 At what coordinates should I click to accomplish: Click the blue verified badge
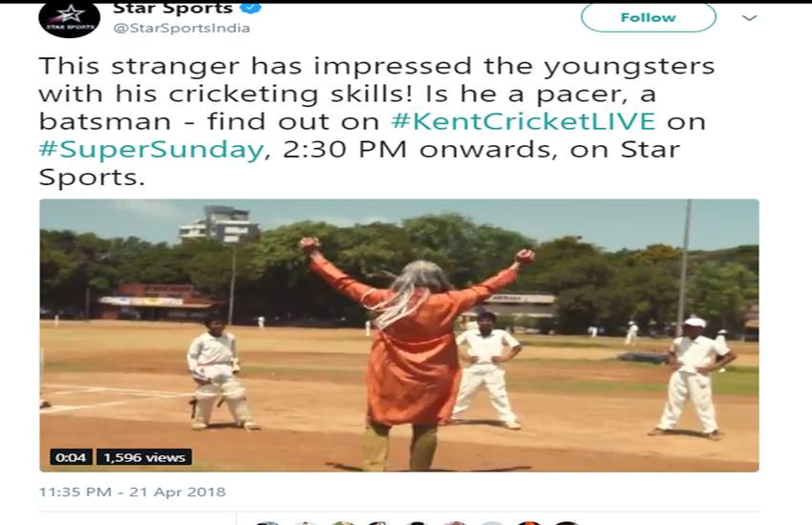[x=251, y=9]
